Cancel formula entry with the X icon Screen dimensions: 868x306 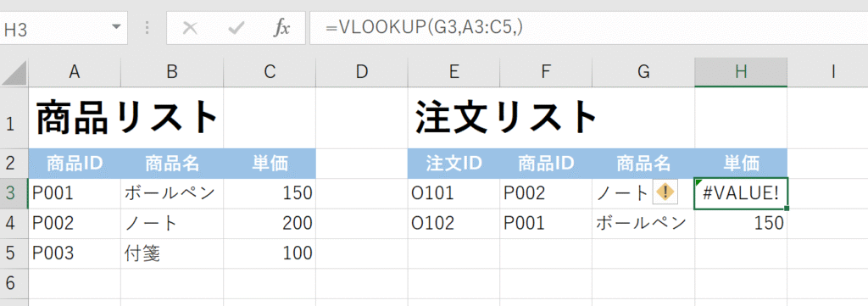click(190, 28)
